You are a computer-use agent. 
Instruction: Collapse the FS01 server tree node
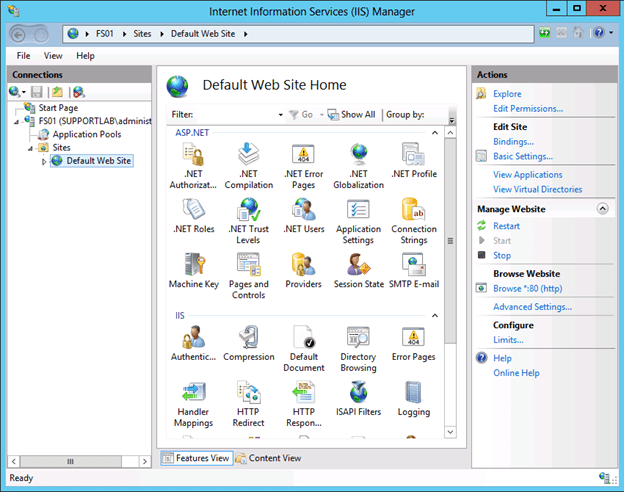coord(16,122)
